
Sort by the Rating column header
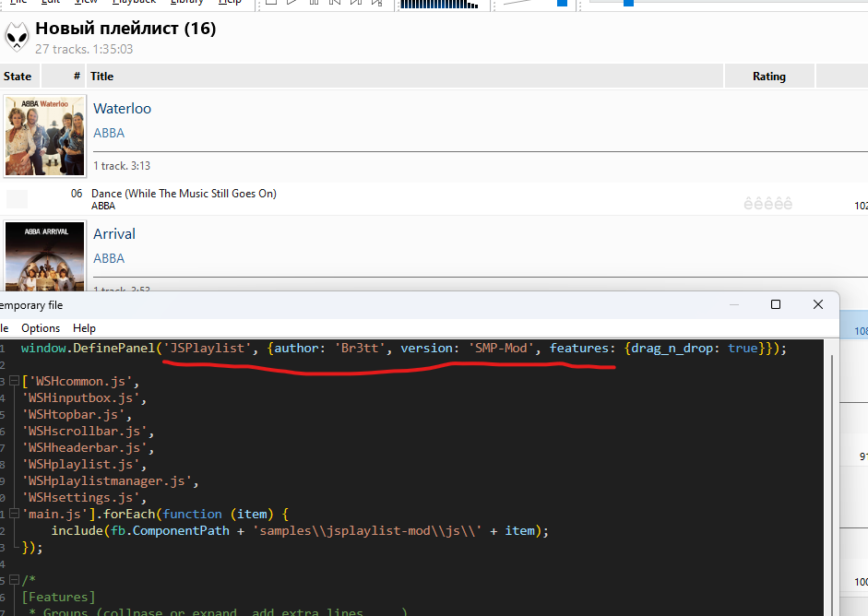[768, 77]
